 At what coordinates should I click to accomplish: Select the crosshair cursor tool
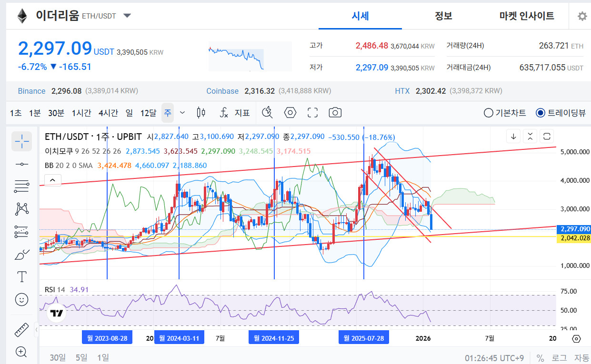pyautogui.click(x=22, y=141)
